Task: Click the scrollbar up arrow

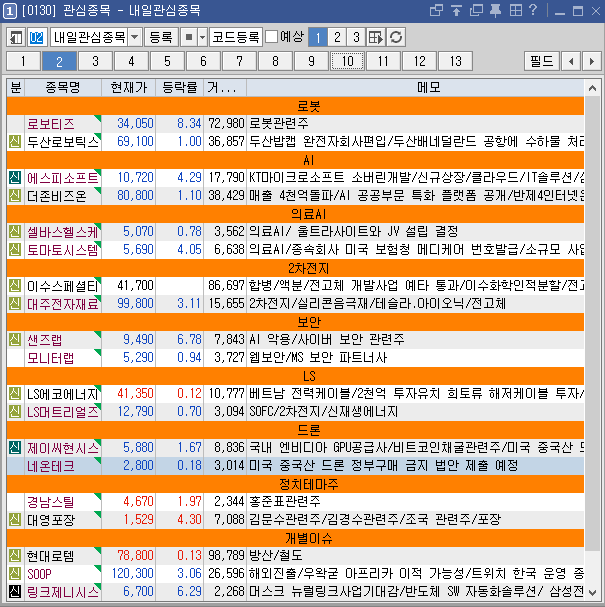Action: 592,88
